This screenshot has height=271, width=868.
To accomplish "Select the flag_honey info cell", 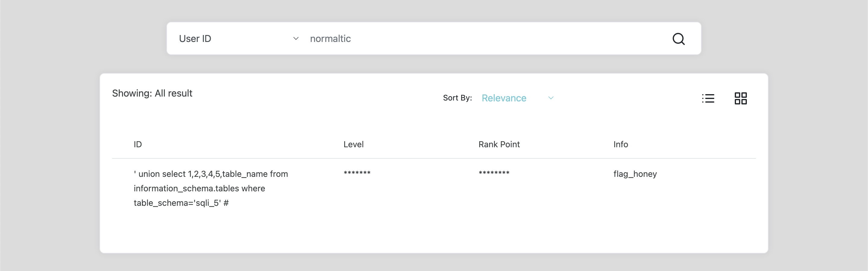I will [x=635, y=174].
